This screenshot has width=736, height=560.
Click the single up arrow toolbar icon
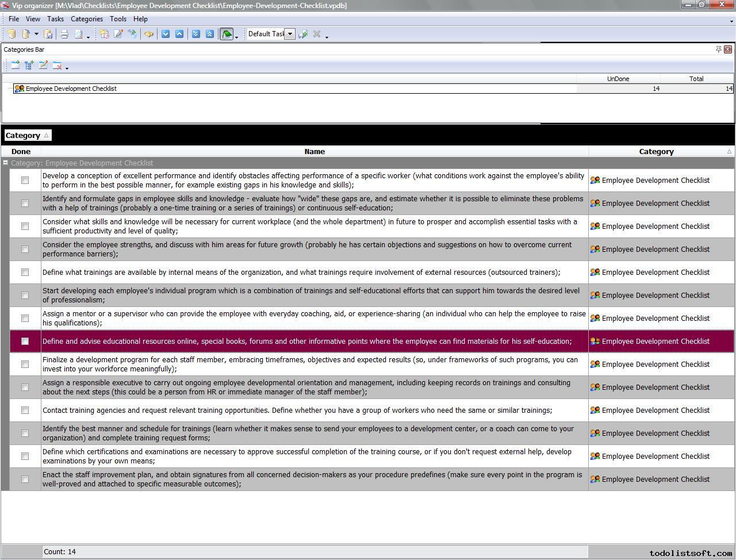point(179,34)
